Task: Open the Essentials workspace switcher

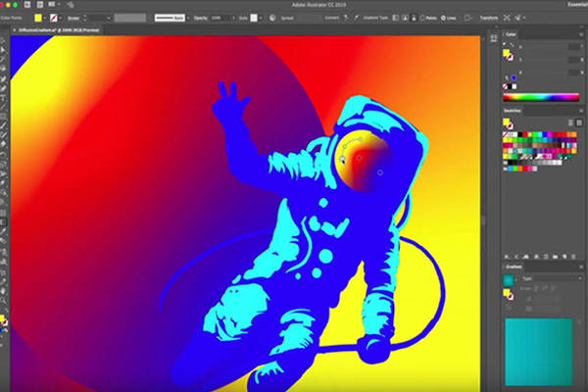Action: coord(577,5)
